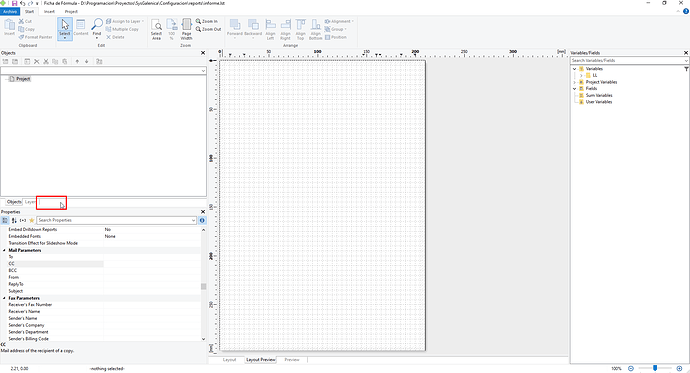Expand the Project Variables node
This screenshot has height=373, width=690.
574,82
